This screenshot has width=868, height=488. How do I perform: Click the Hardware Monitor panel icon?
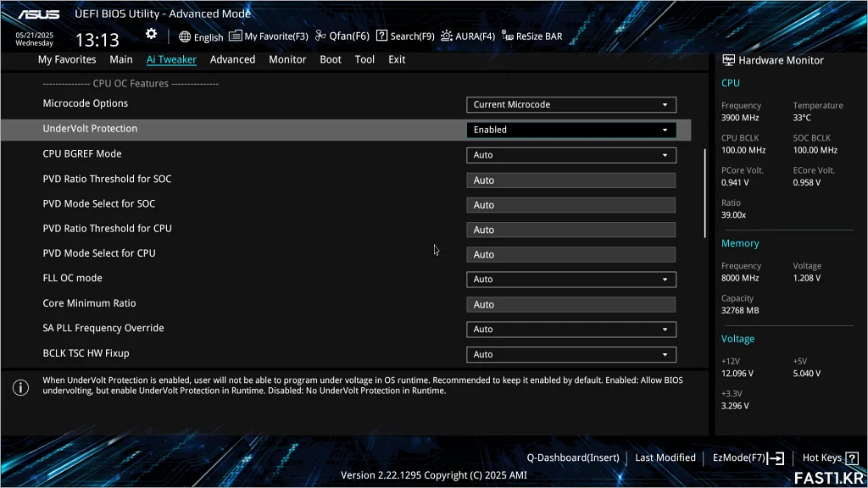(x=728, y=60)
